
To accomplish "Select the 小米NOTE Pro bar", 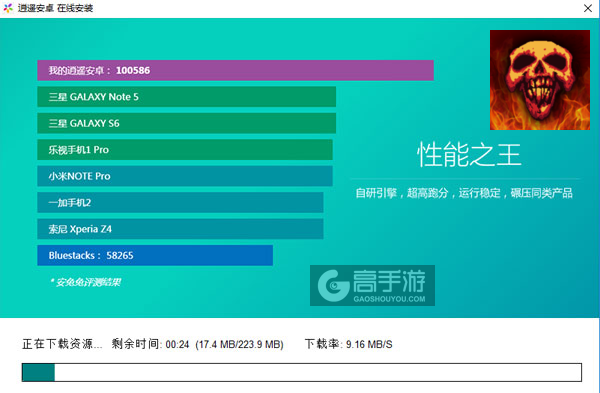I will 185,176.
